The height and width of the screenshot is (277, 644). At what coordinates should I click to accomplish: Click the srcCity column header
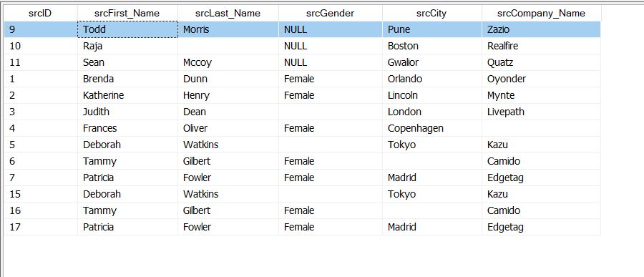pos(431,13)
